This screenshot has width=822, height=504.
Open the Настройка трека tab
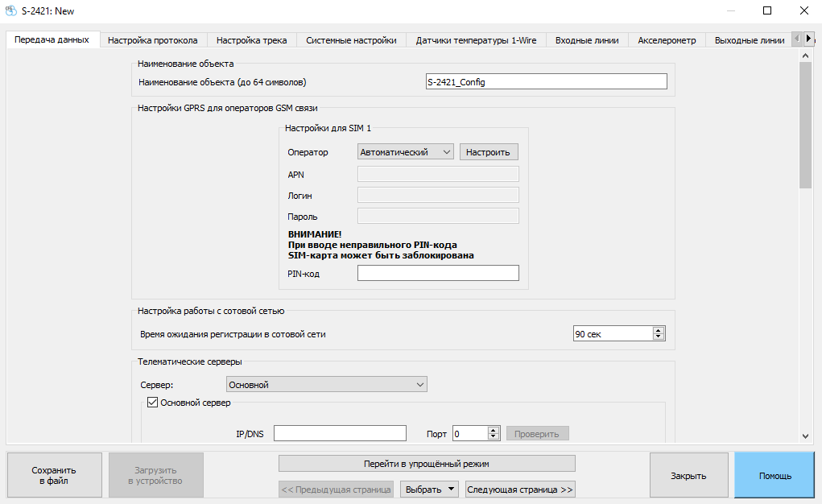(x=252, y=40)
